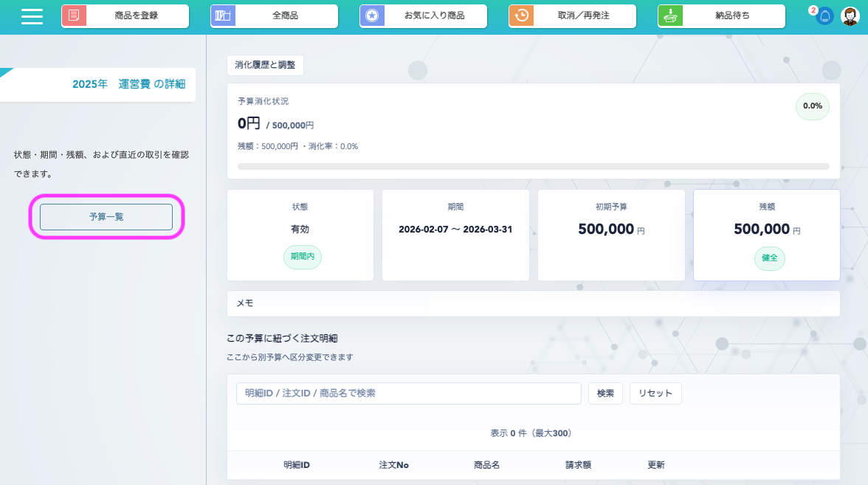The width and height of the screenshot is (868, 485).
Task: Click the 期間内 status badge
Action: tap(302, 257)
